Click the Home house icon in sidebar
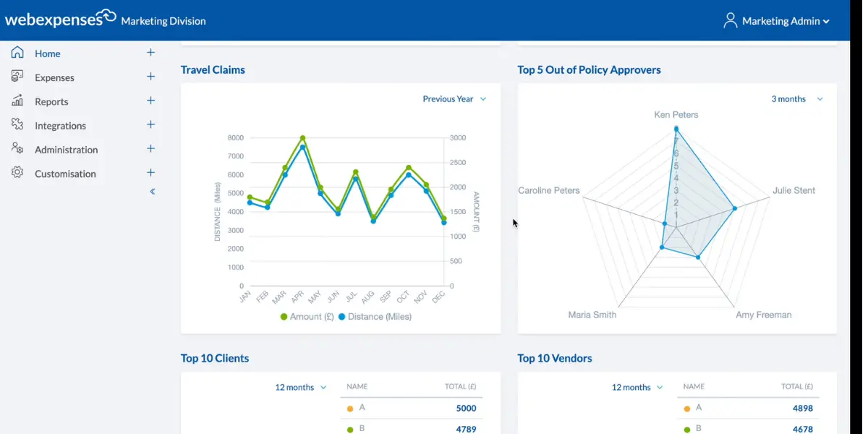Viewport: 868px width, 434px height. click(x=17, y=53)
